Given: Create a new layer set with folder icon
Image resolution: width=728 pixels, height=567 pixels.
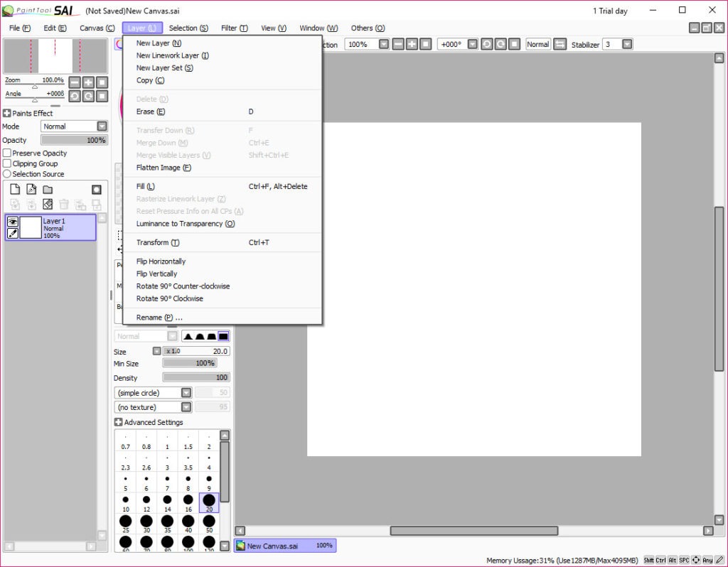Looking at the screenshot, I should [x=48, y=190].
